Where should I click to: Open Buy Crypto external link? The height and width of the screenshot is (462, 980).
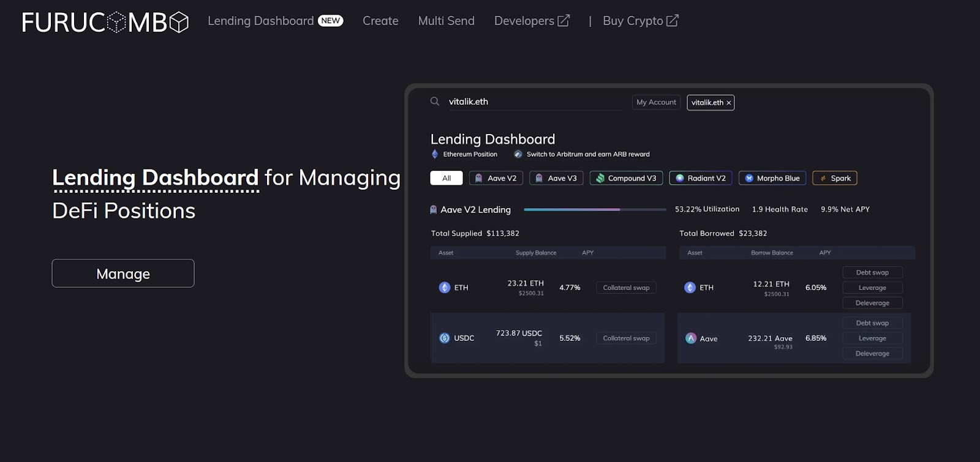(641, 21)
